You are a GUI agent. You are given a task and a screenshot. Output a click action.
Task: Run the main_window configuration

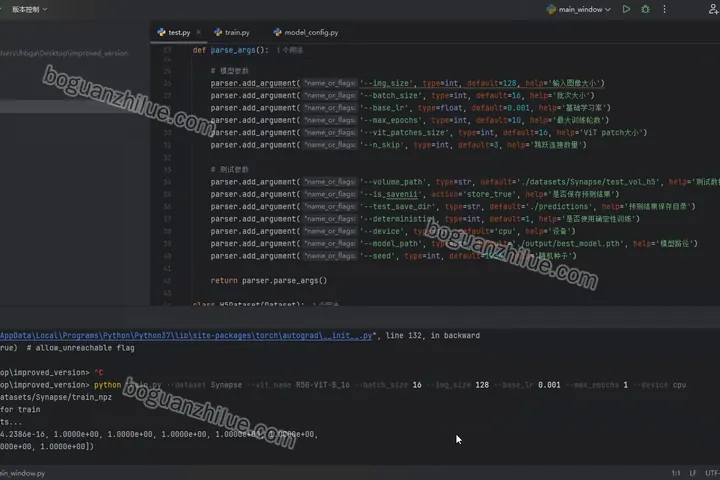click(x=626, y=9)
